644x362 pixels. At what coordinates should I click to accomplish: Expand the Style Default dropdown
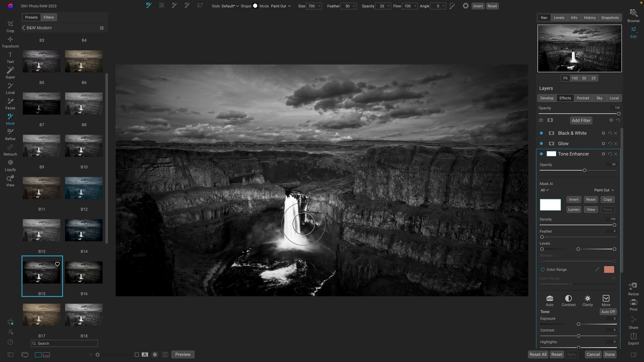pos(230,6)
